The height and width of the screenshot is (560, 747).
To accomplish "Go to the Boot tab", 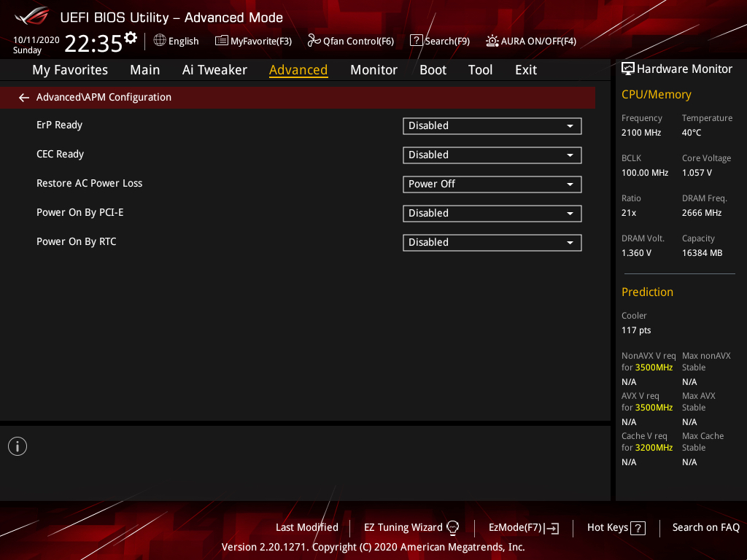I will (433, 70).
